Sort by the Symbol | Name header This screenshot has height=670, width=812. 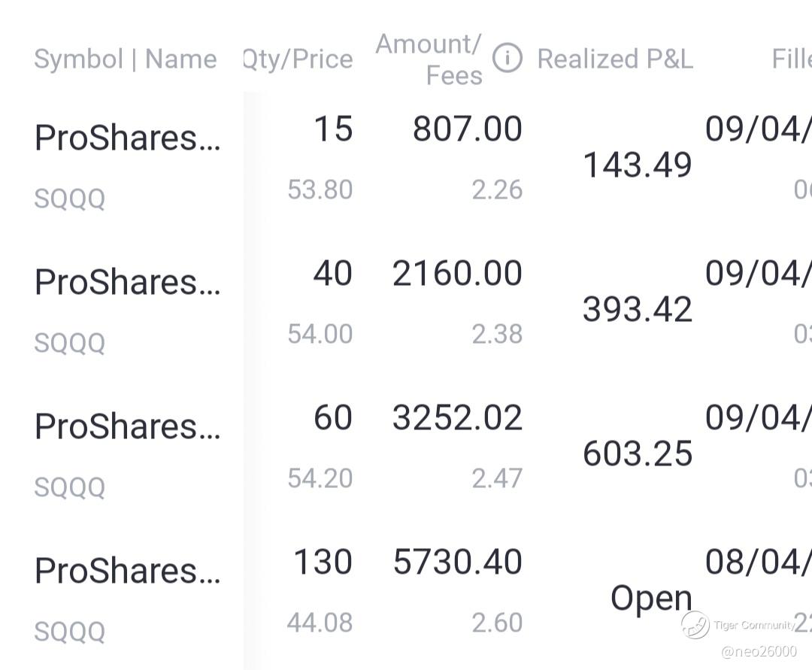coord(126,59)
